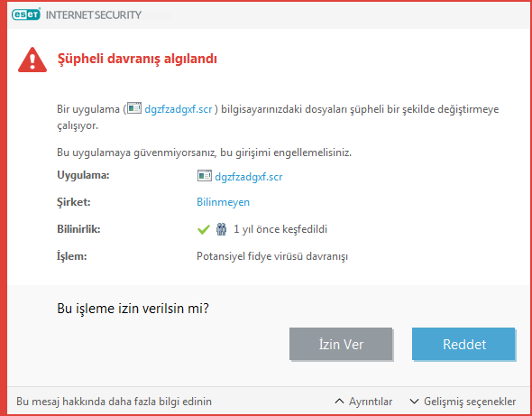Click the file icon in the Uygulama row
The image size is (532, 416).
pos(205,176)
